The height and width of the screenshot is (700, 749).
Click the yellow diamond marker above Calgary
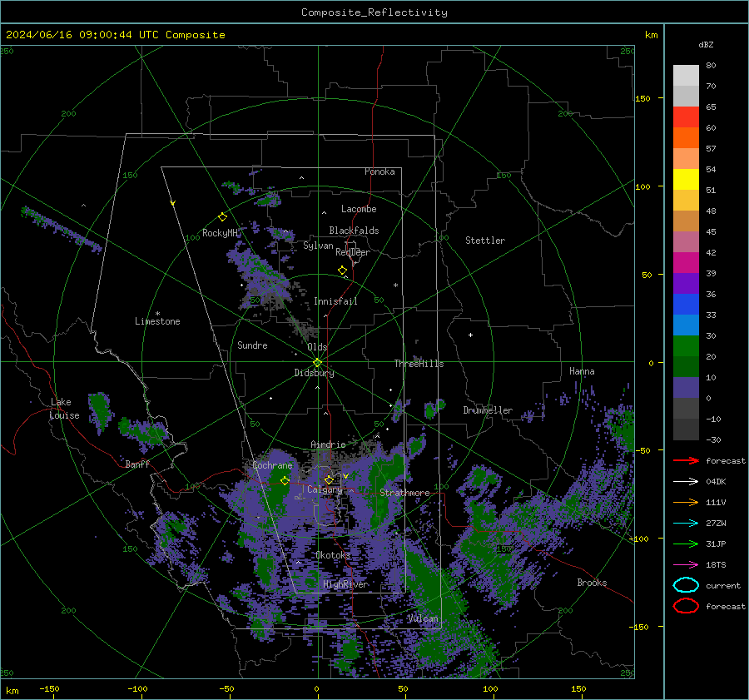[329, 479]
